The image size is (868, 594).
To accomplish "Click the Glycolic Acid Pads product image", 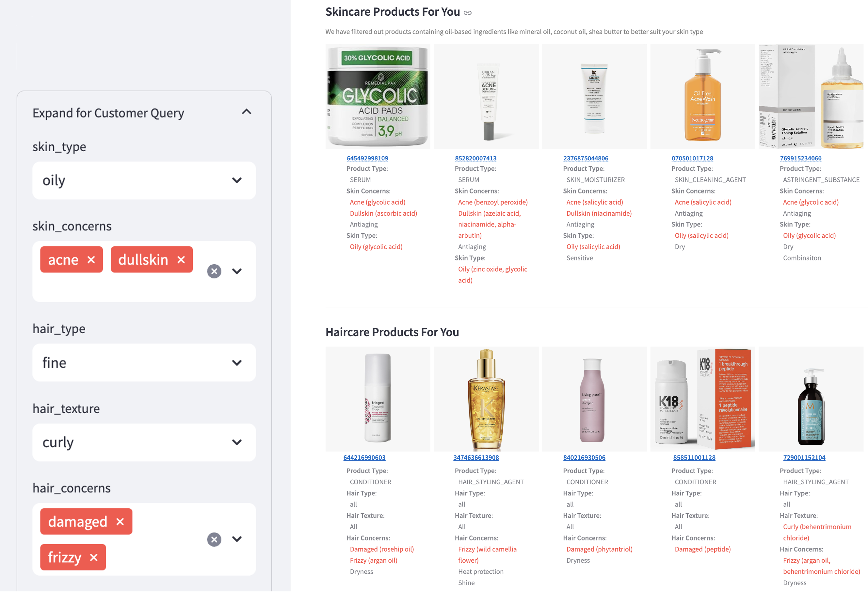I will (x=378, y=96).
